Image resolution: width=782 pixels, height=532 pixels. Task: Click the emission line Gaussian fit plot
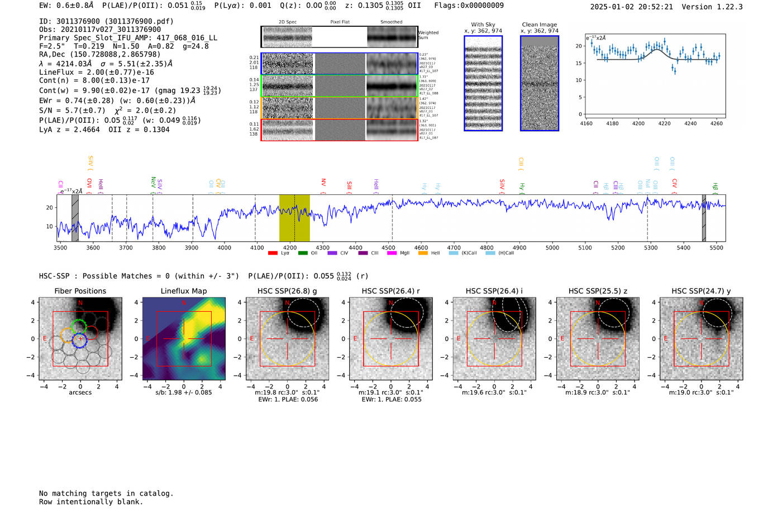point(655,76)
